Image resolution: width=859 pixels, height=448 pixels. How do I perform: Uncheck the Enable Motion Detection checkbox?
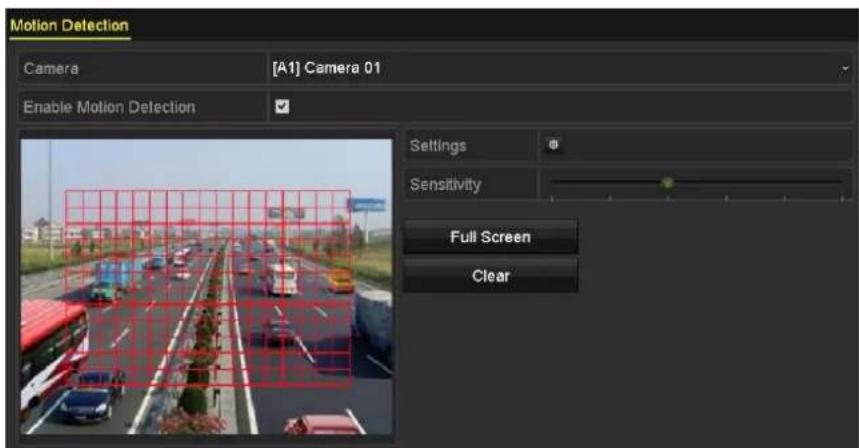click(282, 106)
